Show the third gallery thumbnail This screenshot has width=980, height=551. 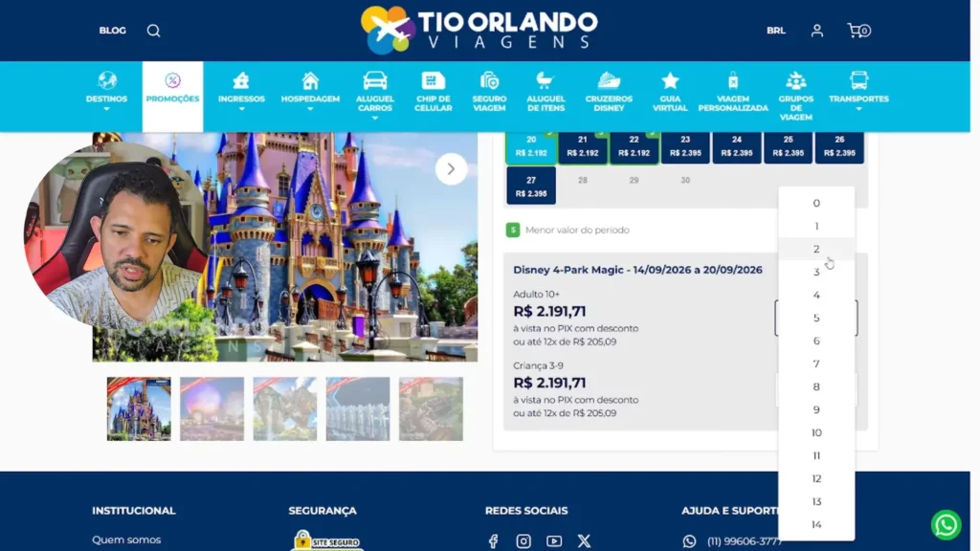pyautogui.click(x=285, y=408)
